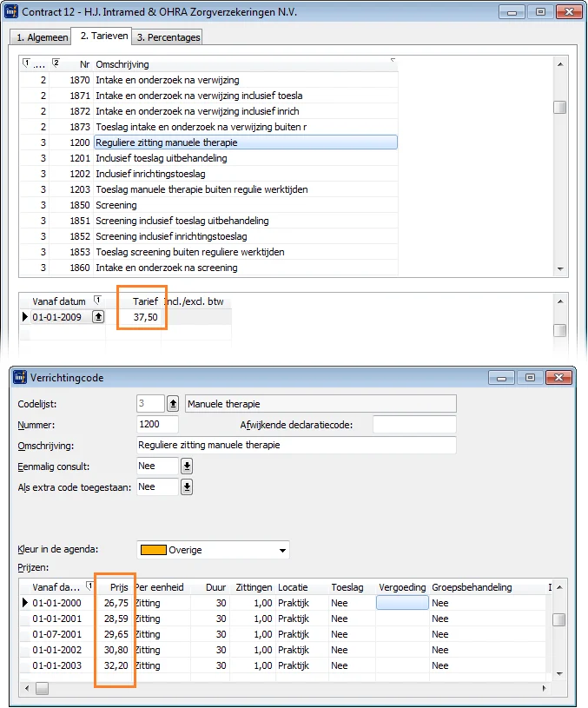Screen dimensions: 588x708
Task: Open the Codelijst lookup arrow button
Action: (173, 403)
